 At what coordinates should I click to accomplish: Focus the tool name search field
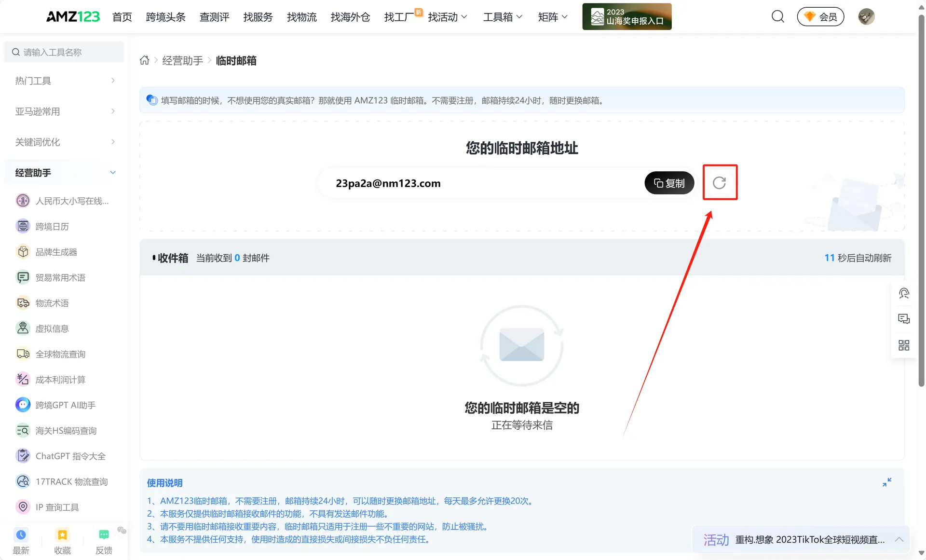64,52
